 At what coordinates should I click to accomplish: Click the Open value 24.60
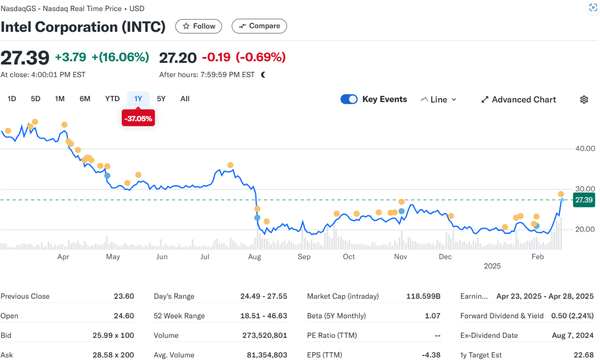(124, 316)
